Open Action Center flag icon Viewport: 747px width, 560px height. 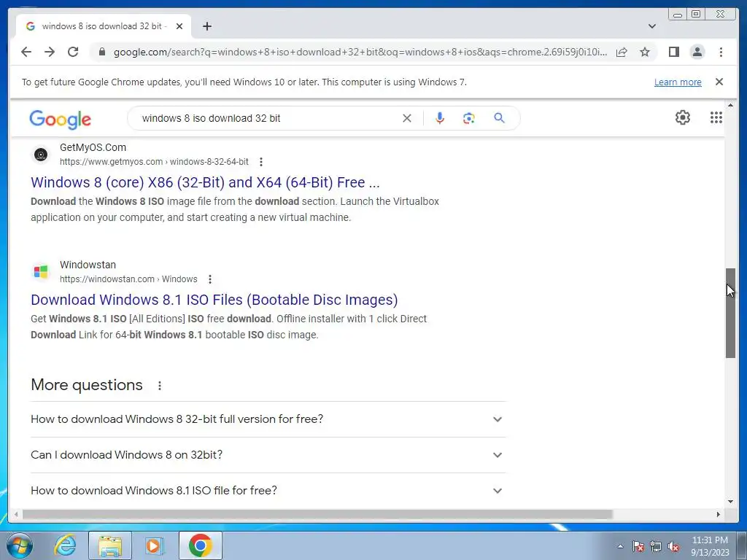pos(638,546)
